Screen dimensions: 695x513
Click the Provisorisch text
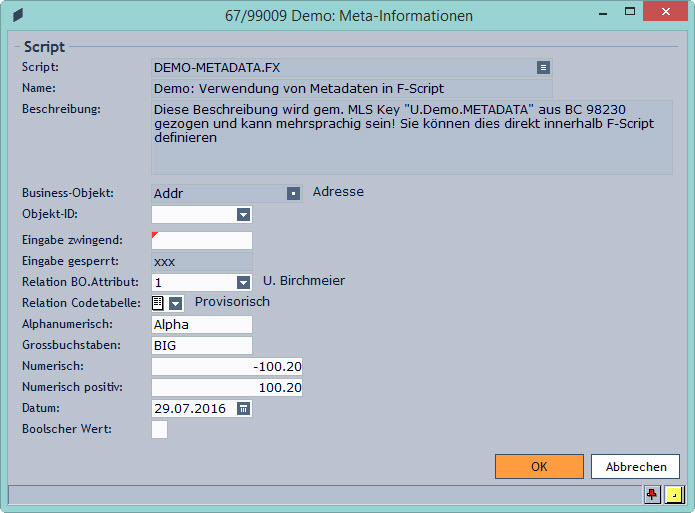(x=232, y=302)
